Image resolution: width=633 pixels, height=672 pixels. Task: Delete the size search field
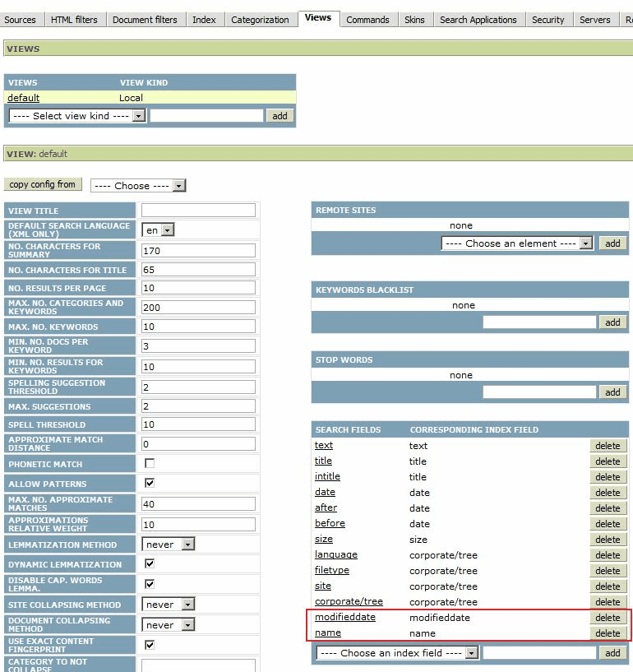(x=608, y=540)
